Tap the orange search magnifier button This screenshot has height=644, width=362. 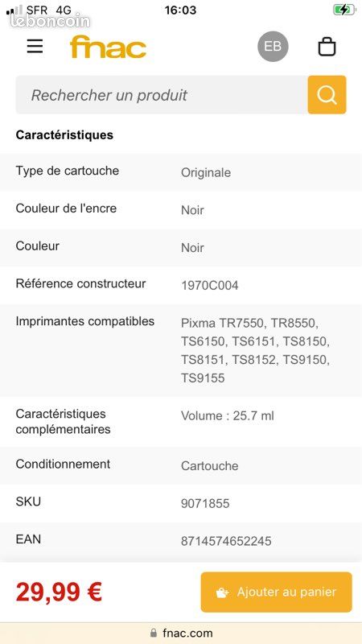[x=327, y=95]
